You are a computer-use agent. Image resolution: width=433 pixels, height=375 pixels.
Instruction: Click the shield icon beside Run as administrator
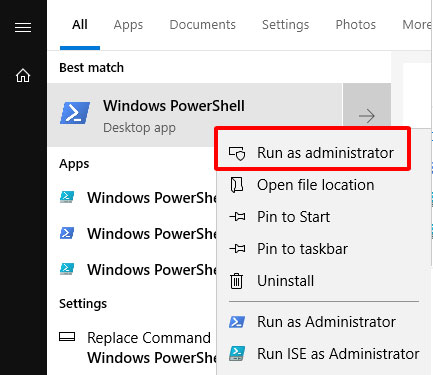click(237, 153)
